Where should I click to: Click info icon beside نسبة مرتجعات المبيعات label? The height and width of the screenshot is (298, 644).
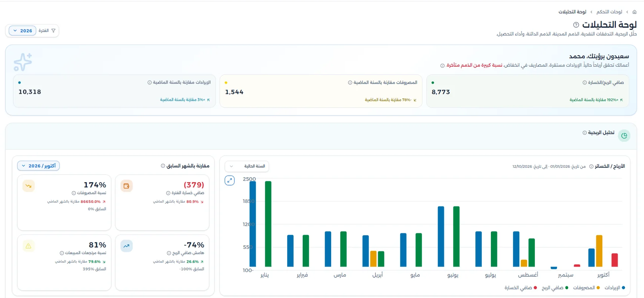[x=61, y=253]
